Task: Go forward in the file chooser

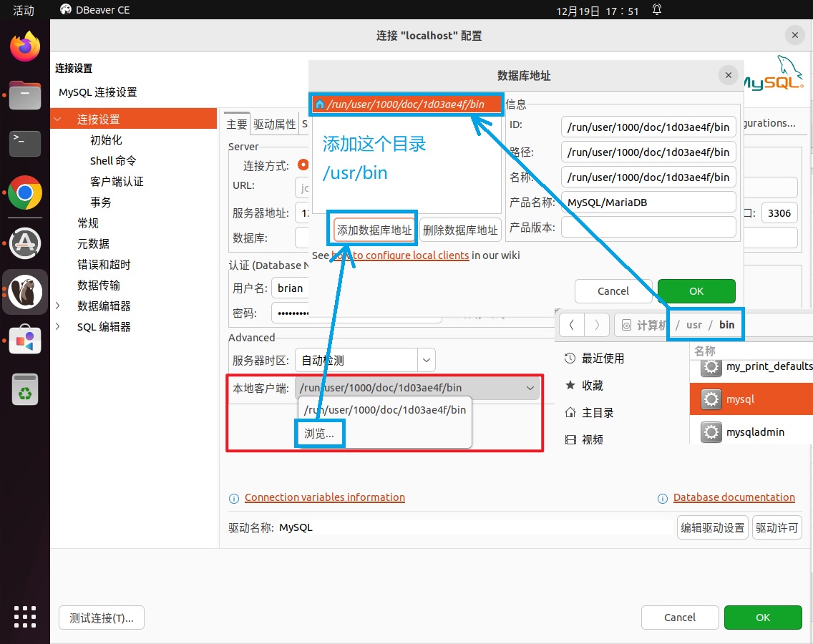Action: pos(597,325)
